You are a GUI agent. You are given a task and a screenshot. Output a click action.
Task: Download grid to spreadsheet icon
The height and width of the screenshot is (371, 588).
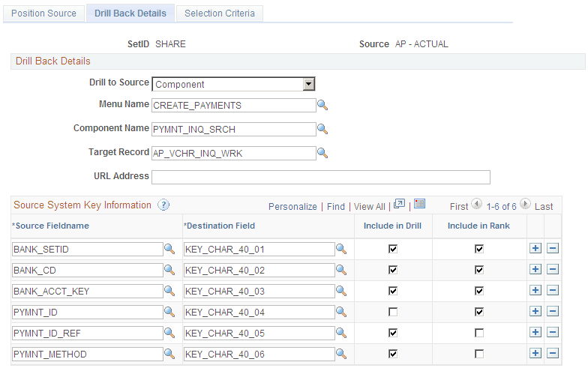[x=420, y=204]
